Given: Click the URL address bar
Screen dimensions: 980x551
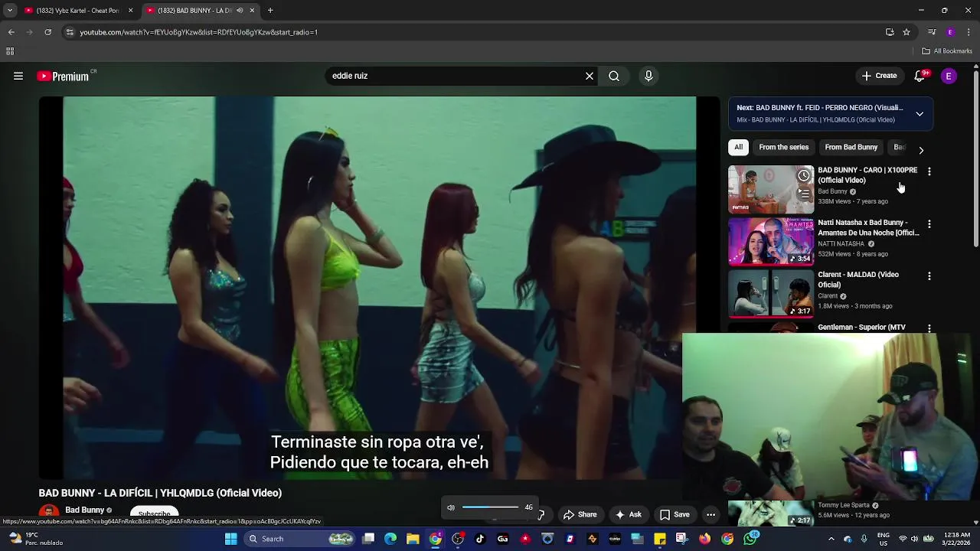Looking at the screenshot, I should pyautogui.click(x=475, y=32).
